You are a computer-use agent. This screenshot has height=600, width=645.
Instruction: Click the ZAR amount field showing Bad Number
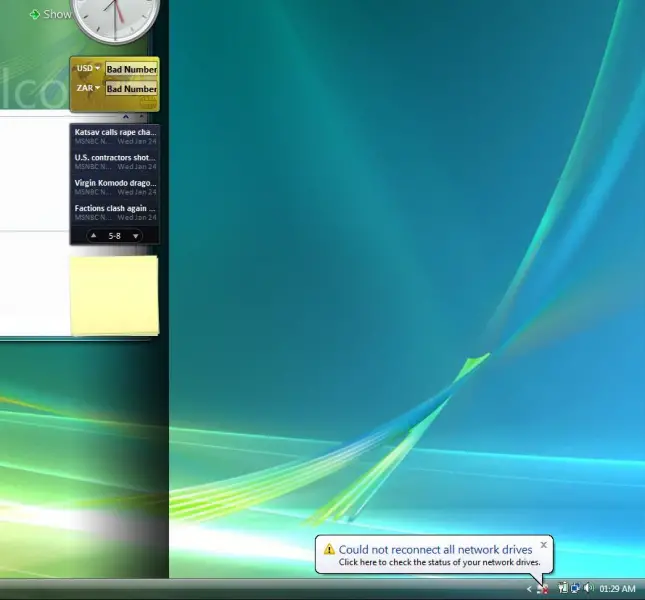[x=131, y=89]
